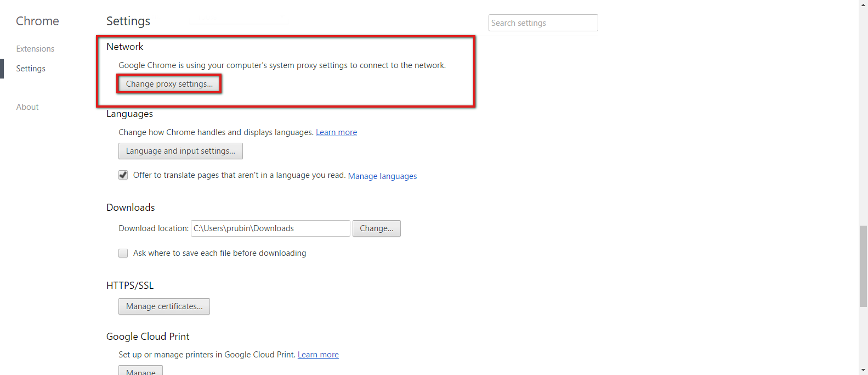Go to the About page

click(27, 107)
